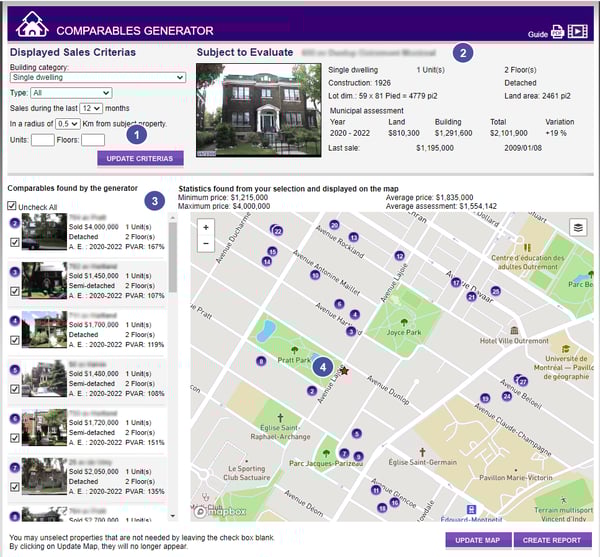Click the comparables list scrollbar thumb
This screenshot has height=557, width=600.
click(173, 257)
